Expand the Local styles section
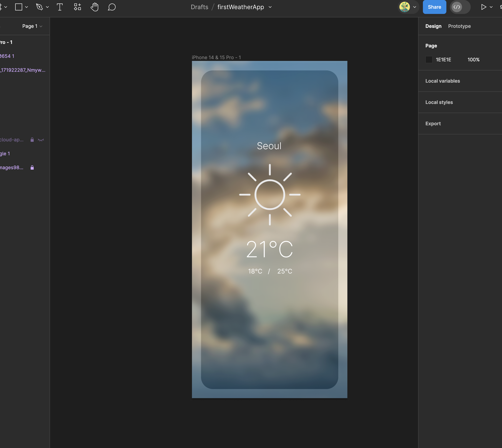Viewport: 502px width, 448px height. pyautogui.click(x=439, y=102)
